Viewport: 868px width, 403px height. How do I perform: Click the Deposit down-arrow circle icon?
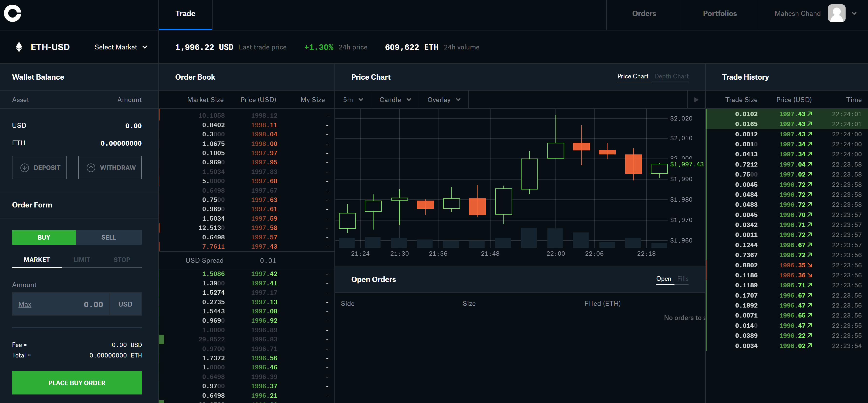tap(25, 168)
